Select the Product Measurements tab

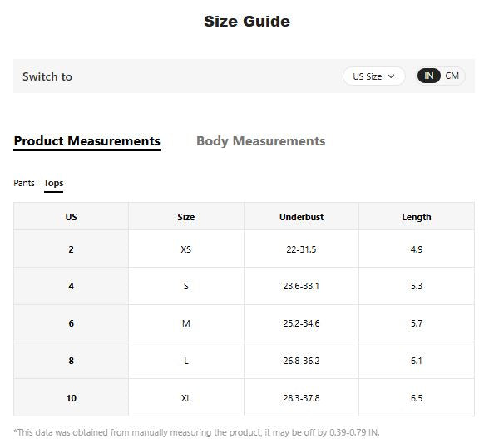(87, 140)
